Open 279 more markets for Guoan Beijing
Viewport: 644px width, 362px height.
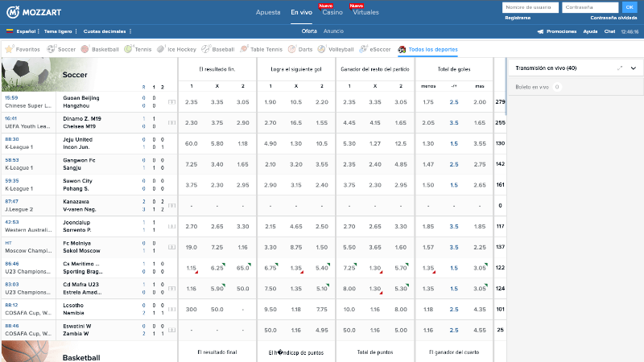tap(500, 102)
